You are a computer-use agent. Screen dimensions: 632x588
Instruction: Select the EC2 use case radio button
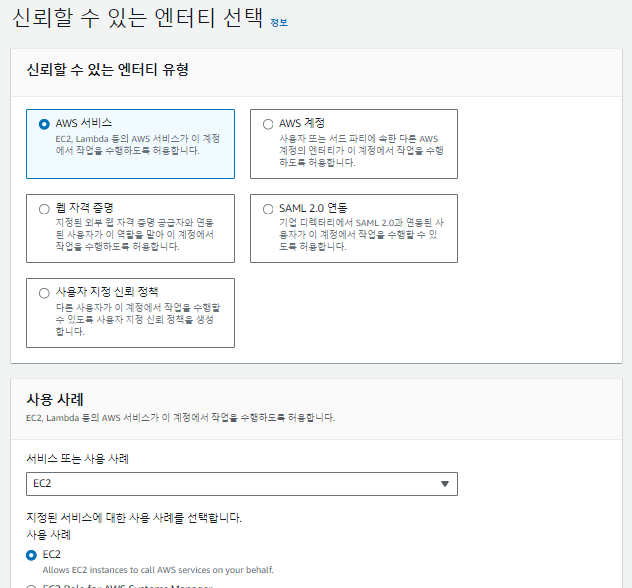(x=31, y=555)
